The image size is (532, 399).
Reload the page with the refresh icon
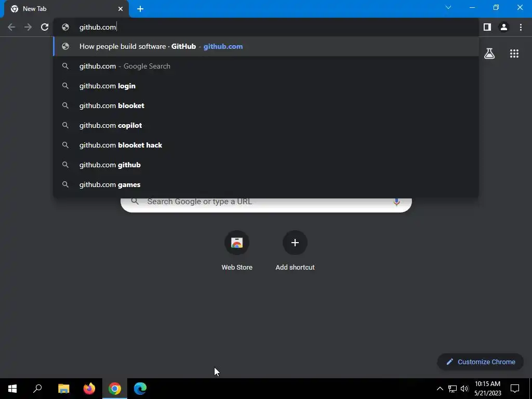tap(45, 27)
